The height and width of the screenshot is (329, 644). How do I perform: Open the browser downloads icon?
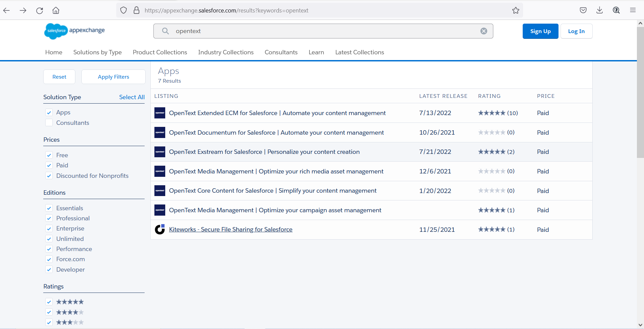(x=600, y=10)
